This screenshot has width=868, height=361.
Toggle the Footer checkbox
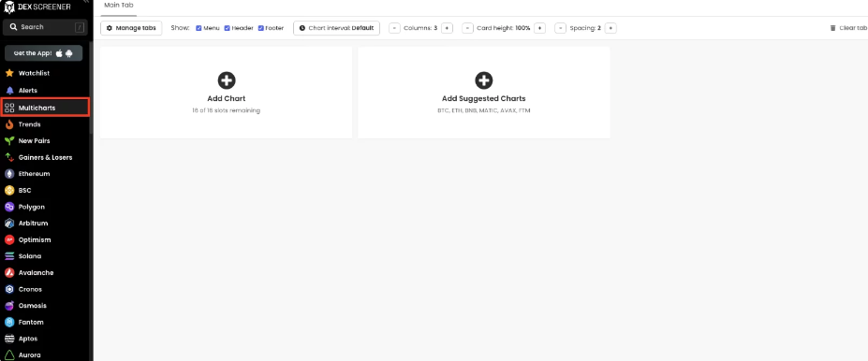pos(260,28)
